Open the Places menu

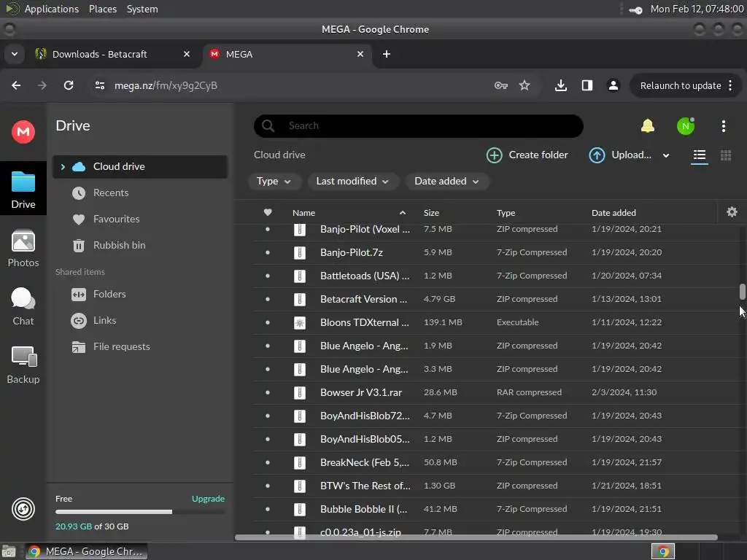tap(103, 9)
